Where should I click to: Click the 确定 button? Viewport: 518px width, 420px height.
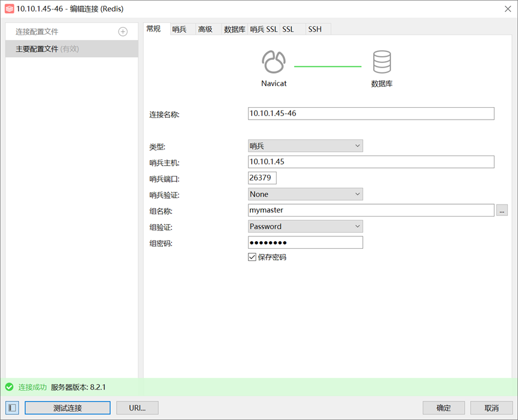pyautogui.click(x=444, y=408)
